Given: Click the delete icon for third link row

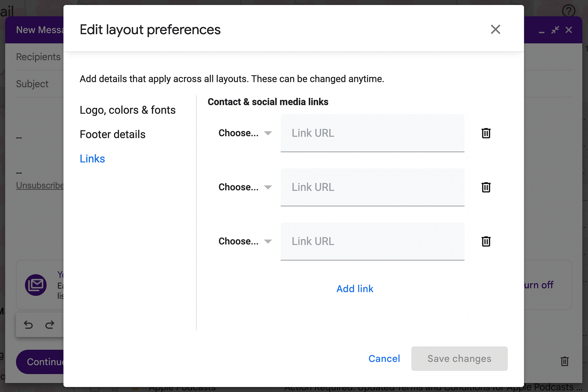Looking at the screenshot, I should pos(486,241).
